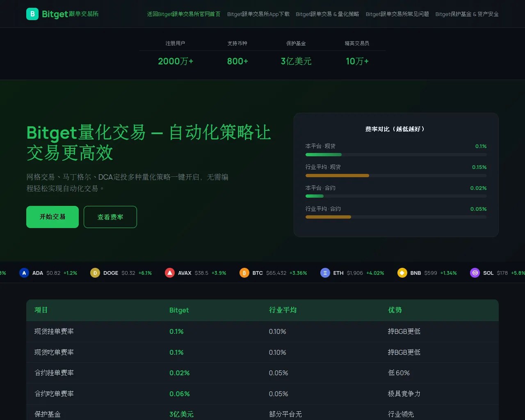Click the ETH change +4.02%
525x420 pixels.
pos(375,273)
